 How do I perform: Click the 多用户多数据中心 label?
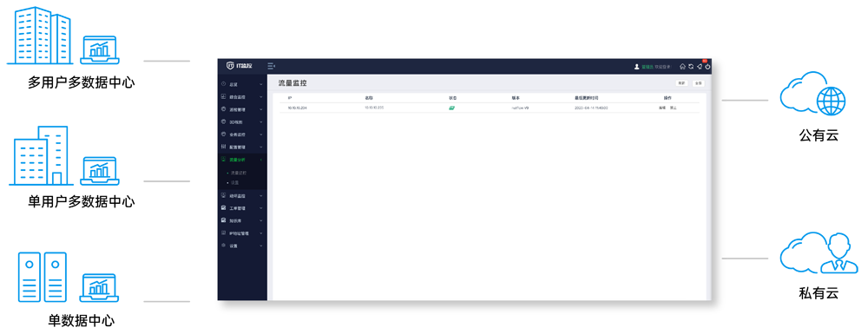tap(82, 83)
